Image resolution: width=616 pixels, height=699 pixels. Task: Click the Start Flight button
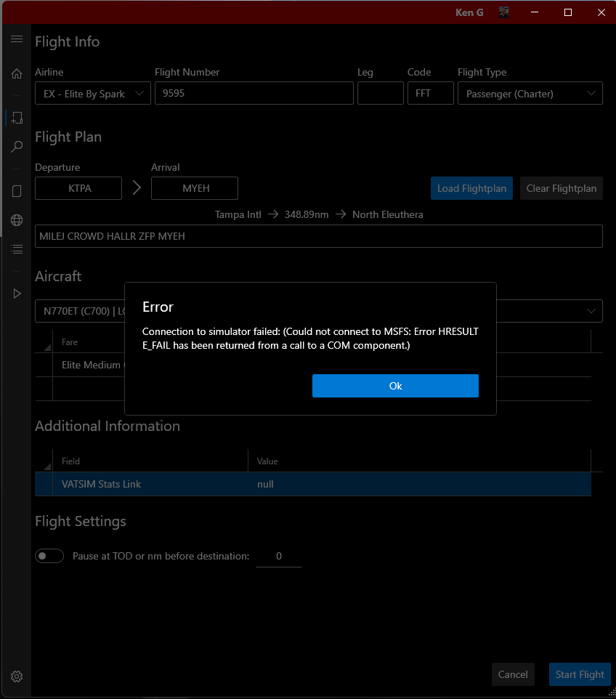pos(579,674)
